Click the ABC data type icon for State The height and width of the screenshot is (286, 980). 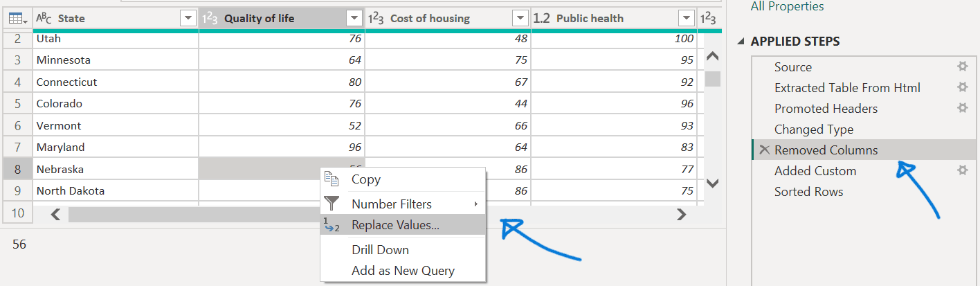(44, 19)
